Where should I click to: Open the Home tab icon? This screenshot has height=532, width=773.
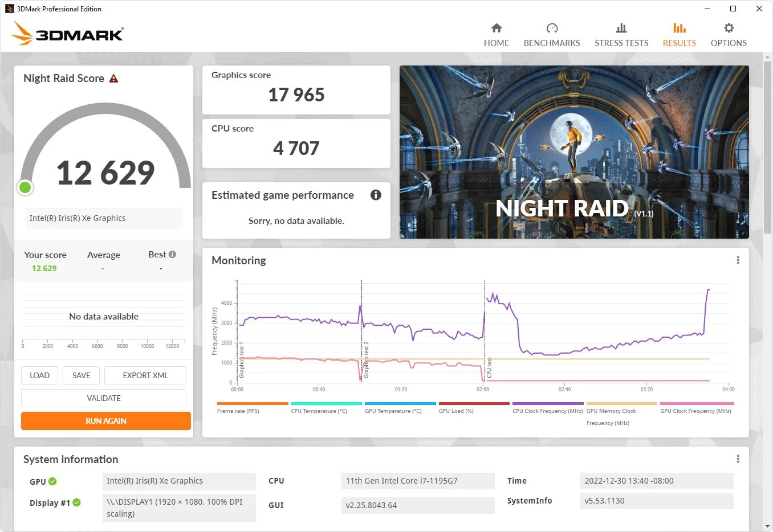point(497,28)
